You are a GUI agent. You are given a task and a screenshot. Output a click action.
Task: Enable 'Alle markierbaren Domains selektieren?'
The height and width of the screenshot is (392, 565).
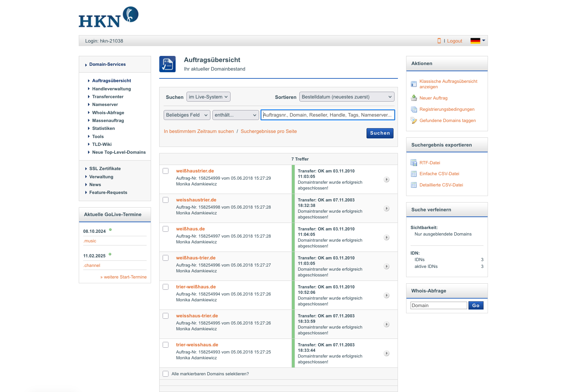pos(166,374)
